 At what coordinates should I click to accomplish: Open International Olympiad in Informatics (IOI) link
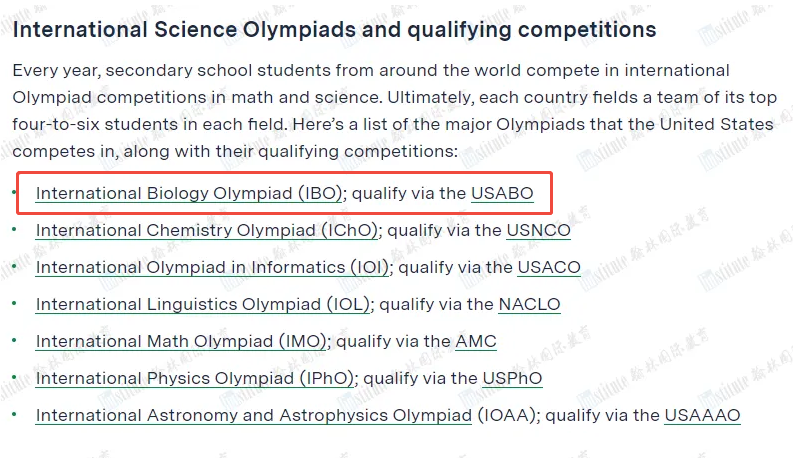tap(212, 267)
